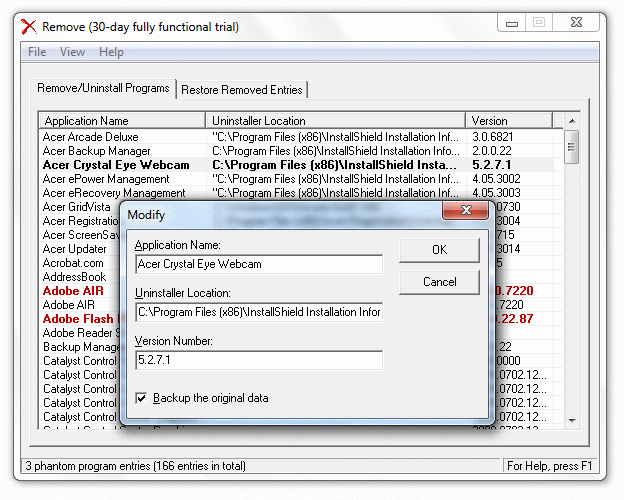Click the vertical scrollbar thumb

click(571, 147)
